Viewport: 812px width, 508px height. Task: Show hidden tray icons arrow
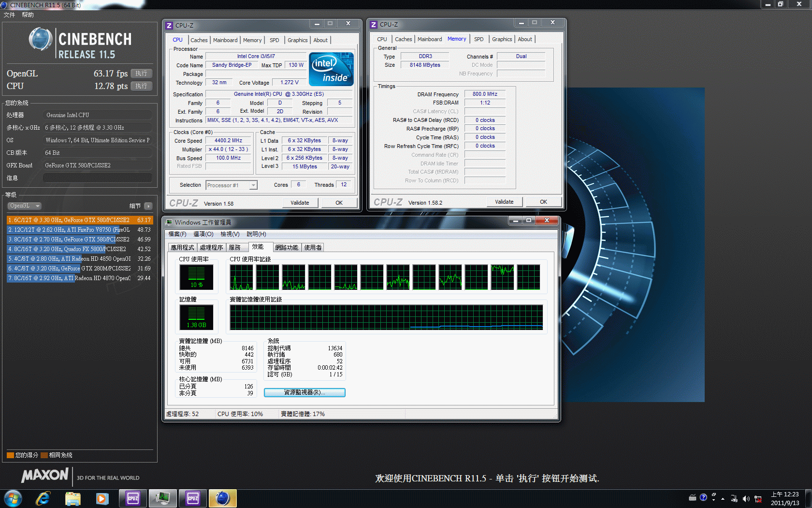723,498
